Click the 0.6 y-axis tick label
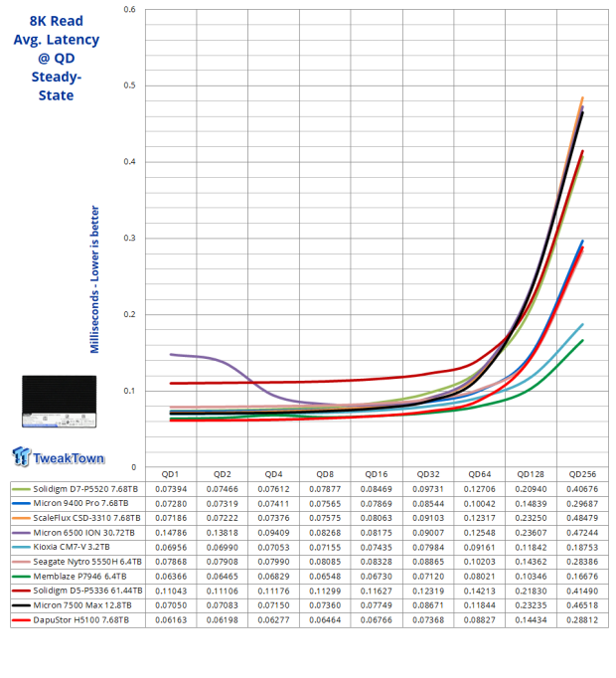The height and width of the screenshot is (678, 616). 130,10
